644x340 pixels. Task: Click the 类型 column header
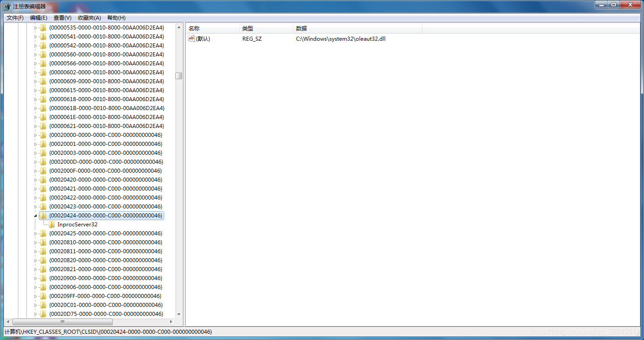pos(266,29)
